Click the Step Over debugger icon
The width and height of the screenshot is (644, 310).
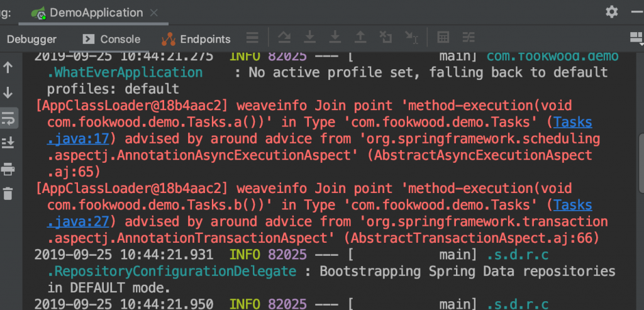pyautogui.click(x=284, y=38)
